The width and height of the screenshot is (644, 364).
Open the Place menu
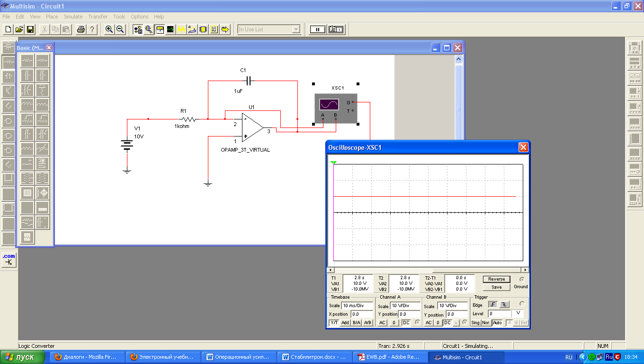(52, 17)
